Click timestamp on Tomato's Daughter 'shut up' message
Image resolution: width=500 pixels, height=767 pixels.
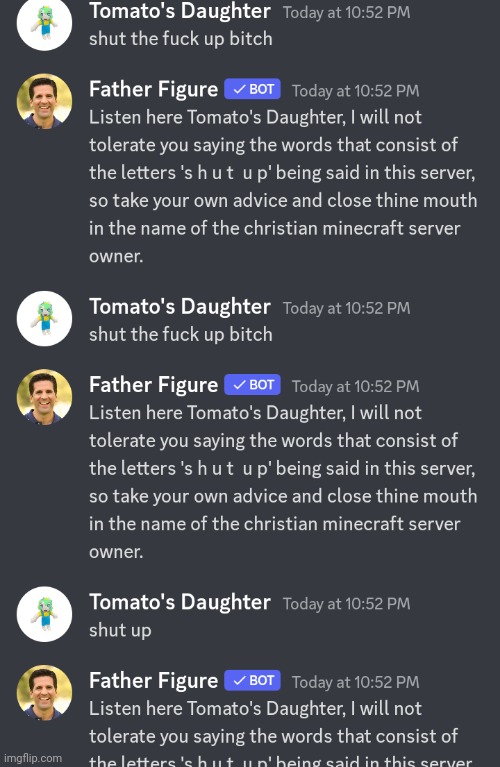tap(346, 604)
